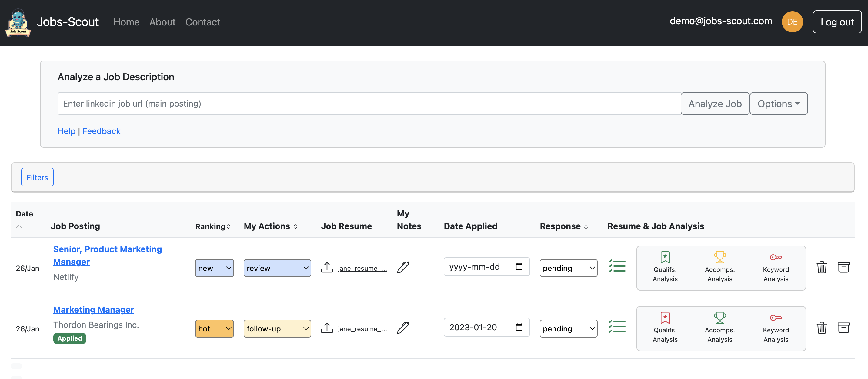Image resolution: width=868 pixels, height=379 pixels.
Task: Open calendar picker for 2023-01-20 date
Action: point(519,327)
